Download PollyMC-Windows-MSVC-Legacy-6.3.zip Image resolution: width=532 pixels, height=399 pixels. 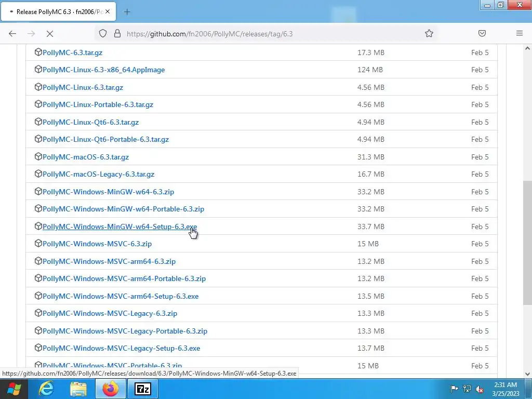pos(110,313)
